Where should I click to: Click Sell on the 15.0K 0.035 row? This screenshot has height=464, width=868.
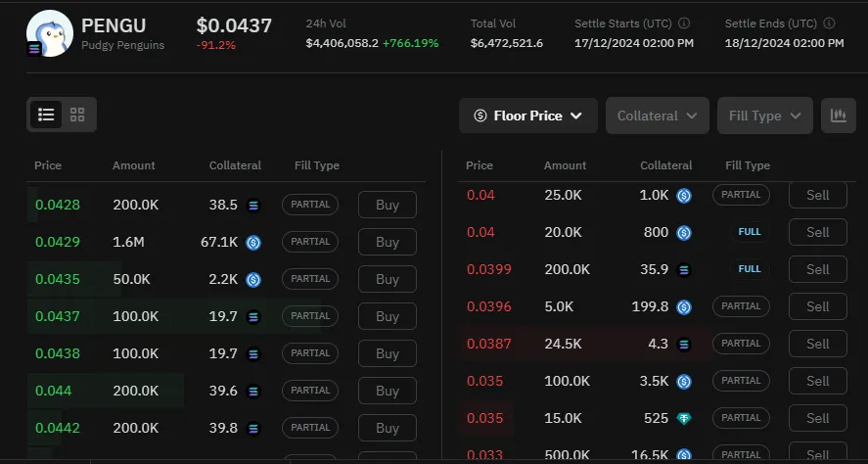tap(818, 417)
